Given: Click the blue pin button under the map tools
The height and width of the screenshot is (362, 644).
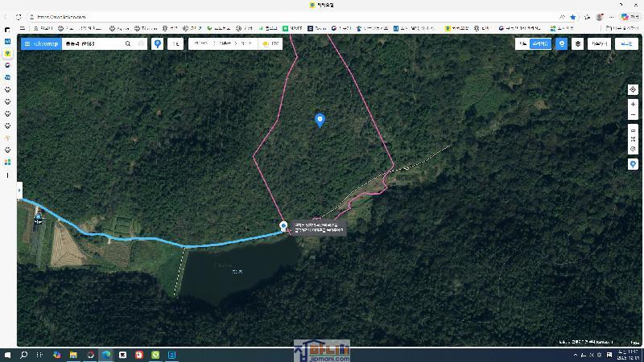Looking at the screenshot, I should point(633,164).
